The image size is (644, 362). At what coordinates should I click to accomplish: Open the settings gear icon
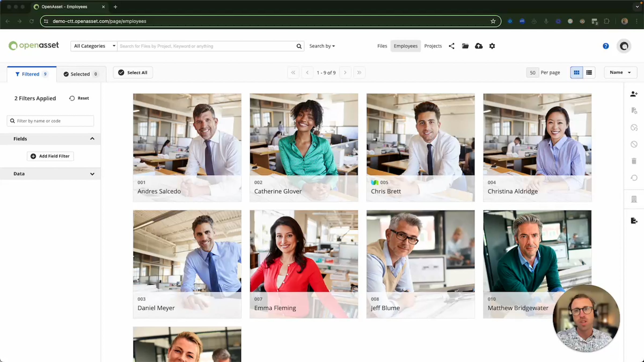click(x=492, y=46)
